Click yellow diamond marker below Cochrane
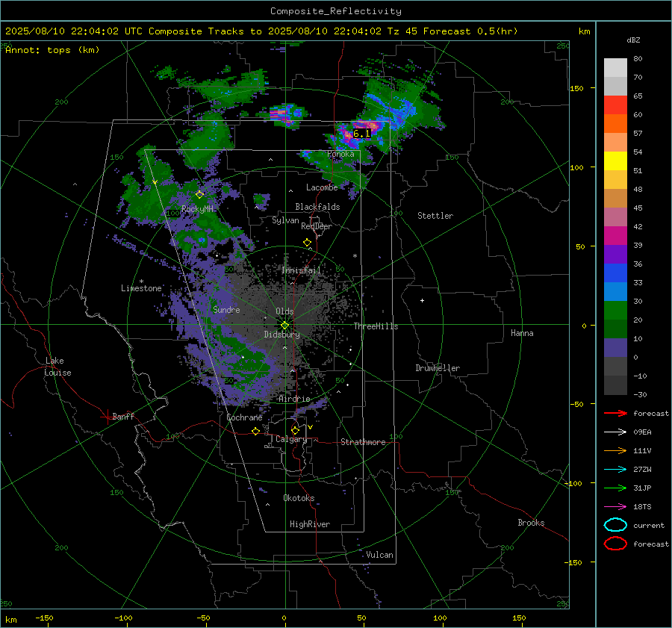Screen dimensions: 672x628 coord(255,432)
